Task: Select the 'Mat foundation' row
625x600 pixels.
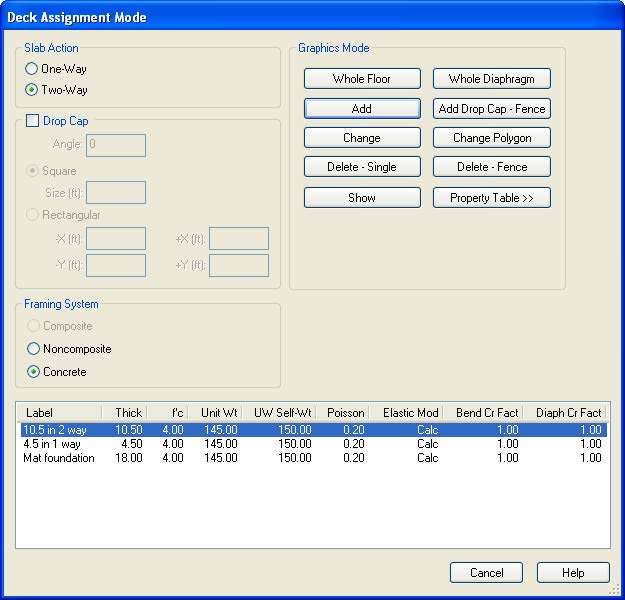Action: coord(314,458)
